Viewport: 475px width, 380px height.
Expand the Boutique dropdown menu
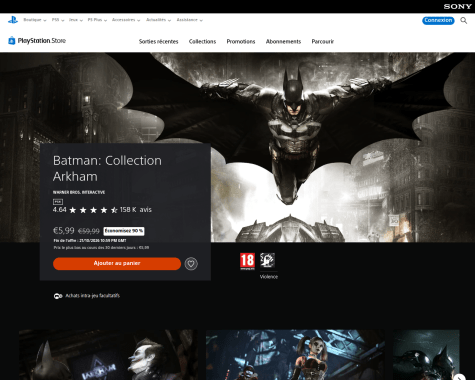pyautogui.click(x=35, y=20)
